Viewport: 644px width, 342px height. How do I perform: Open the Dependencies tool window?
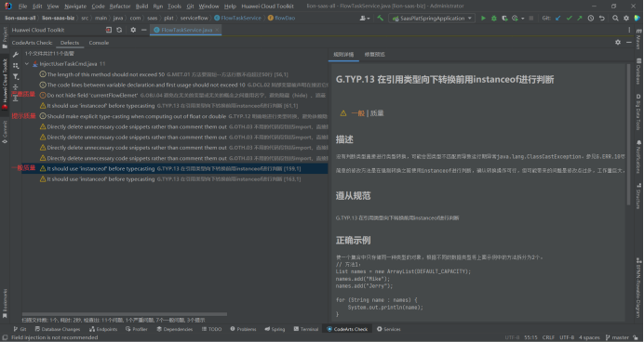click(175, 329)
